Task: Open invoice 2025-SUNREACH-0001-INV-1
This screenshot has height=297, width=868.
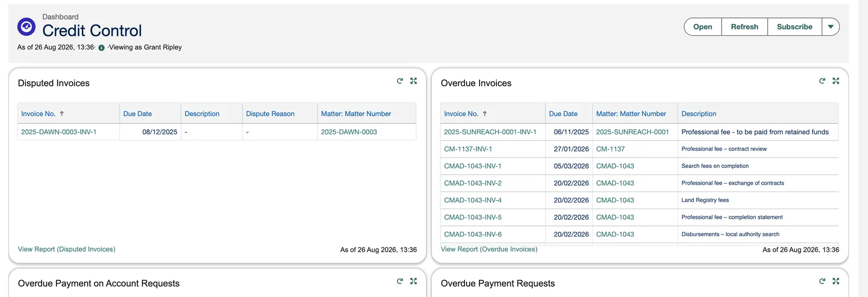Action: [490, 132]
